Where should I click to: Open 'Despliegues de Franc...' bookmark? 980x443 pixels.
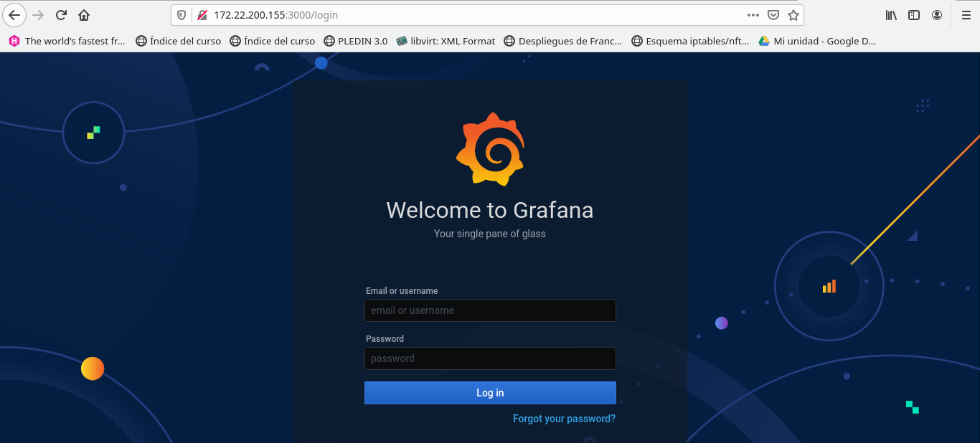(563, 41)
